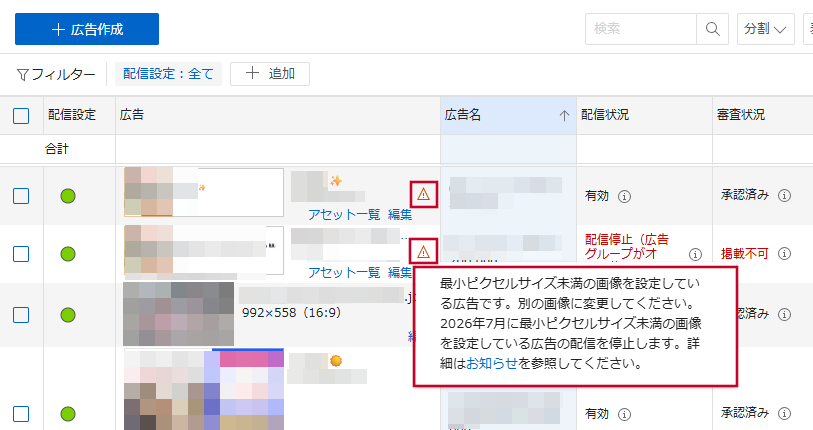This screenshot has width=813, height=430.
Task: Toggle first row green delivery status dot
Action: point(68,196)
